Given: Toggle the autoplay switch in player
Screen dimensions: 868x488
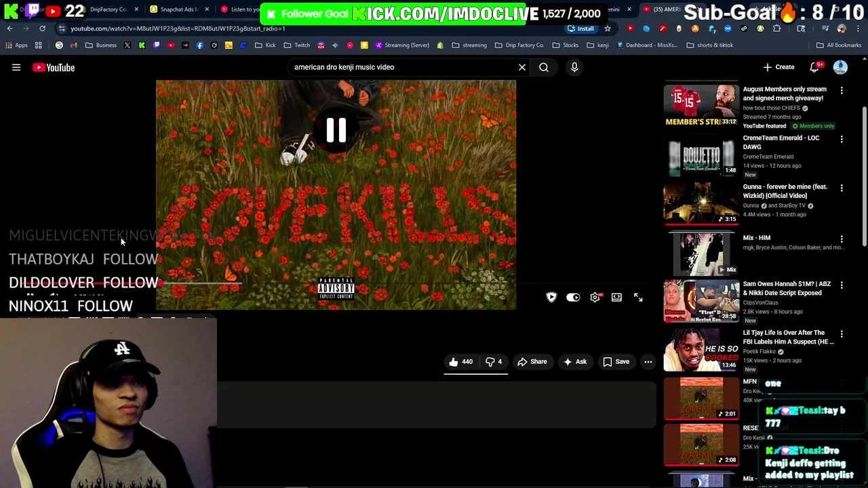Looking at the screenshot, I should click(x=573, y=297).
